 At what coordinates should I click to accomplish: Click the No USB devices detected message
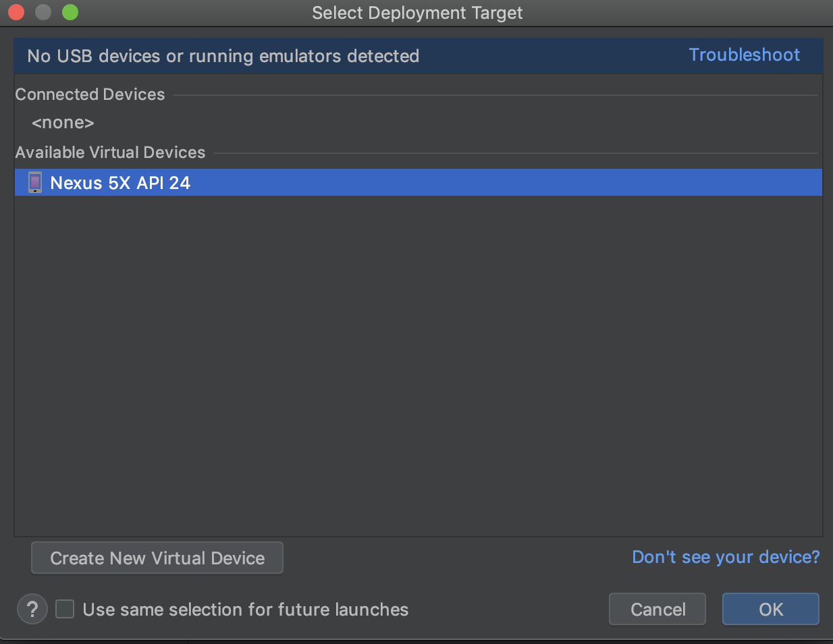[x=223, y=56]
